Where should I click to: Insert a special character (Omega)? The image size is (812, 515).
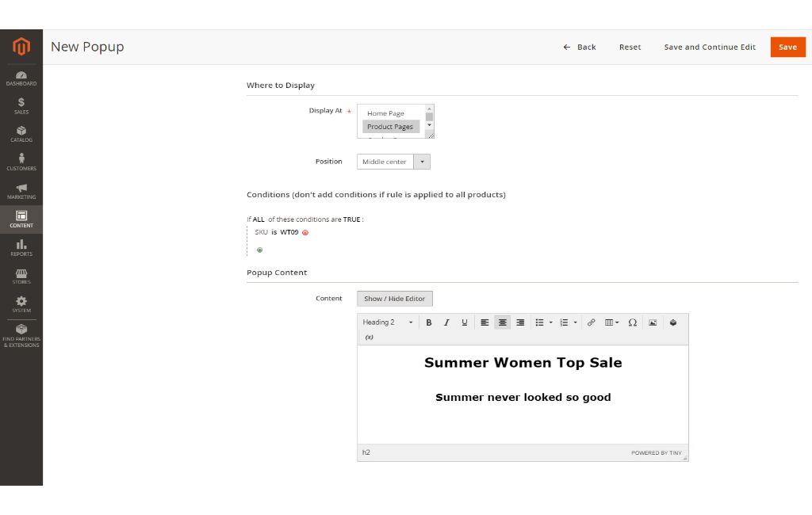click(632, 322)
